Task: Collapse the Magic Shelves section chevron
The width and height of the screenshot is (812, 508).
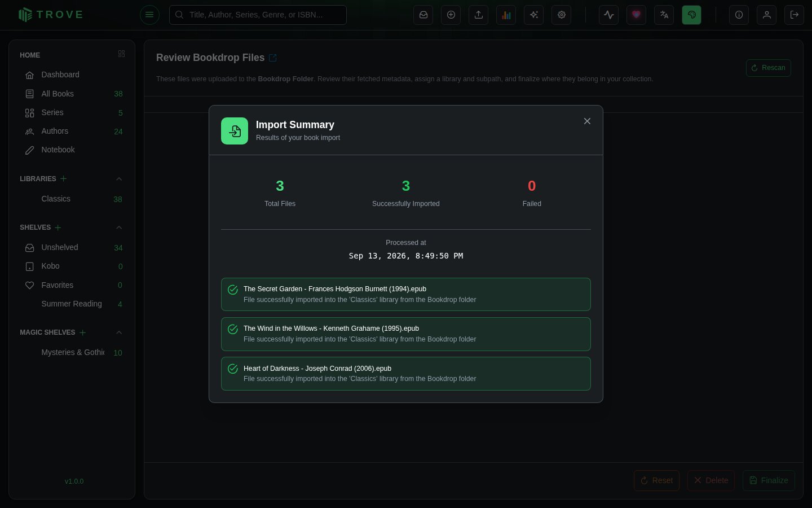Action: [119, 332]
